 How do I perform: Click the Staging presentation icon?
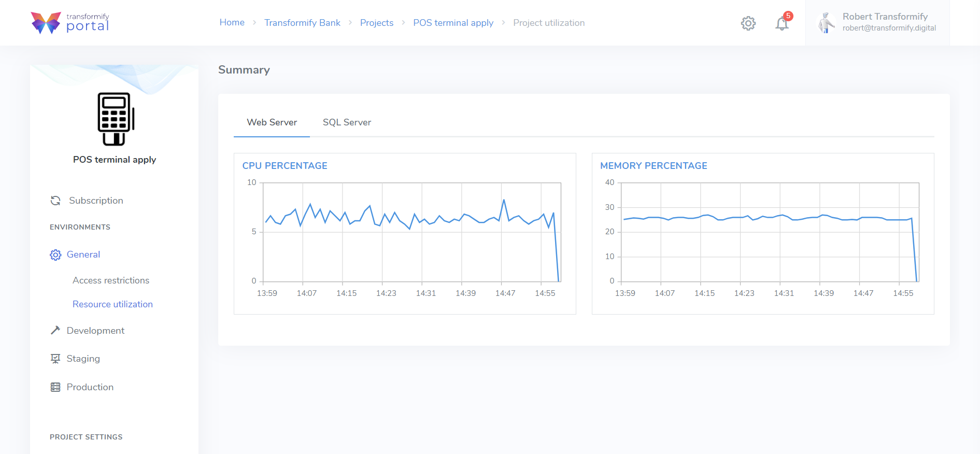coord(55,359)
